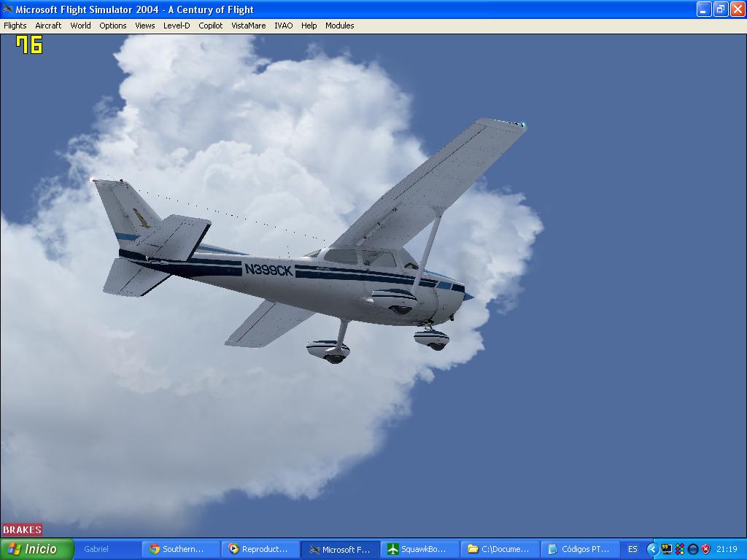Open the Options menu

[113, 26]
